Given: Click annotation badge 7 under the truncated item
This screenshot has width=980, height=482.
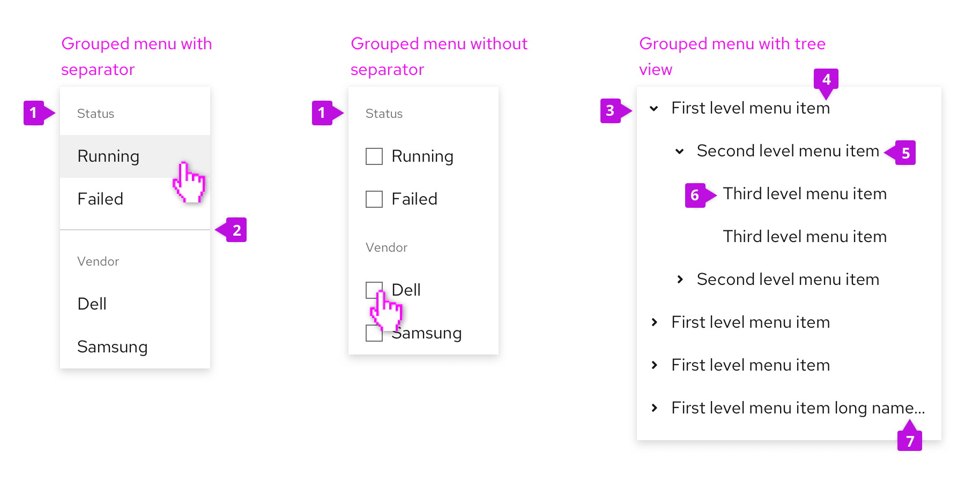Looking at the screenshot, I should coord(910,441).
